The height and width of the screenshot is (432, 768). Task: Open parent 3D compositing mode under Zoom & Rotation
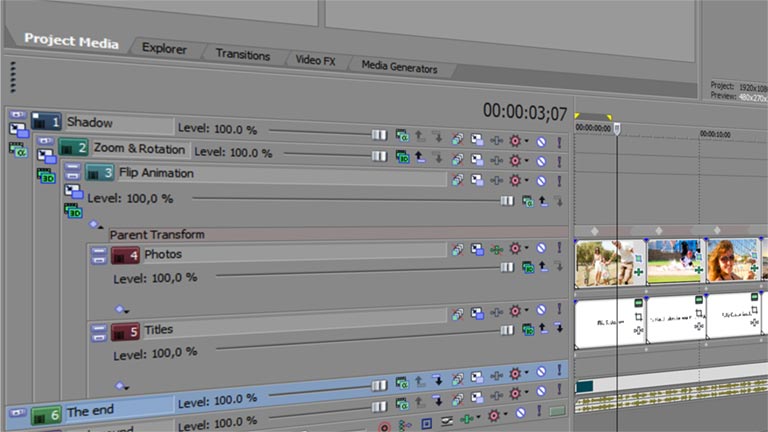coord(46,175)
